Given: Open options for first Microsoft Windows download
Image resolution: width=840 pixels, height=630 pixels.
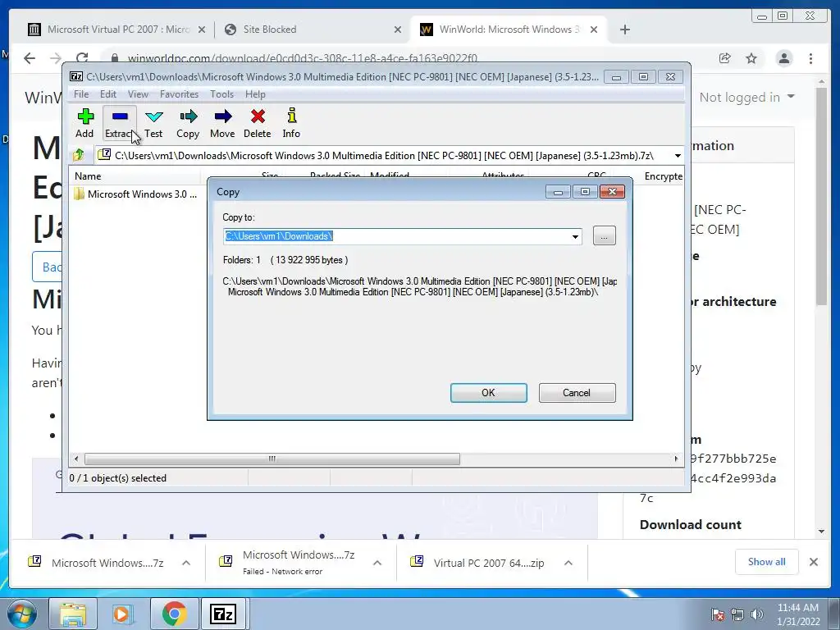Looking at the screenshot, I should (186, 563).
